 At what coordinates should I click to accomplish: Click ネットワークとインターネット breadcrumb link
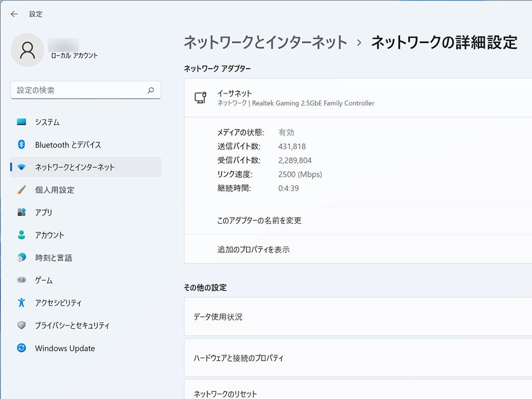click(x=265, y=43)
